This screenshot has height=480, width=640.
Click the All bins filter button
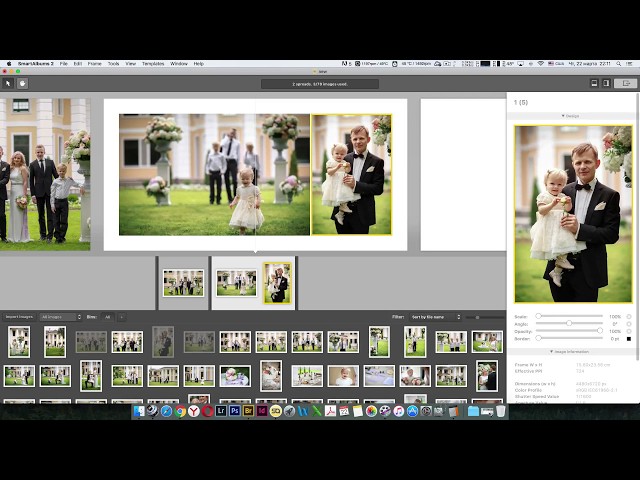coord(107,316)
